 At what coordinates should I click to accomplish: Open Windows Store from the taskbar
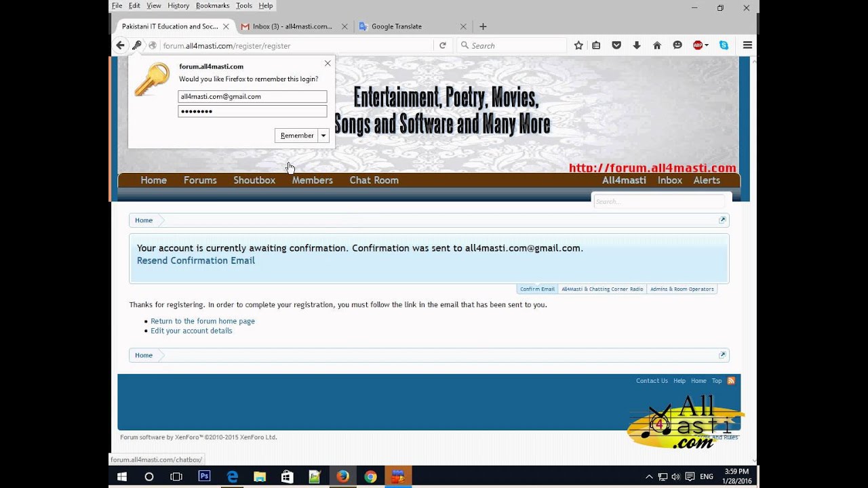point(288,476)
